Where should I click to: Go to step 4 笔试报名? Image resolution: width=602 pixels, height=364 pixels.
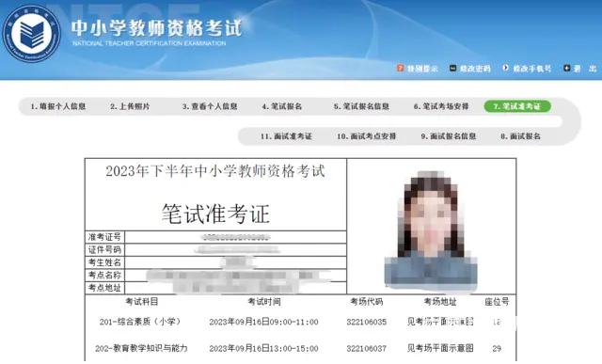tap(282, 106)
